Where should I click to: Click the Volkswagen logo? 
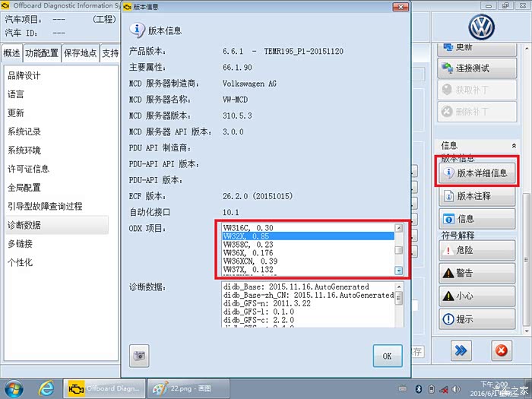[x=481, y=27]
